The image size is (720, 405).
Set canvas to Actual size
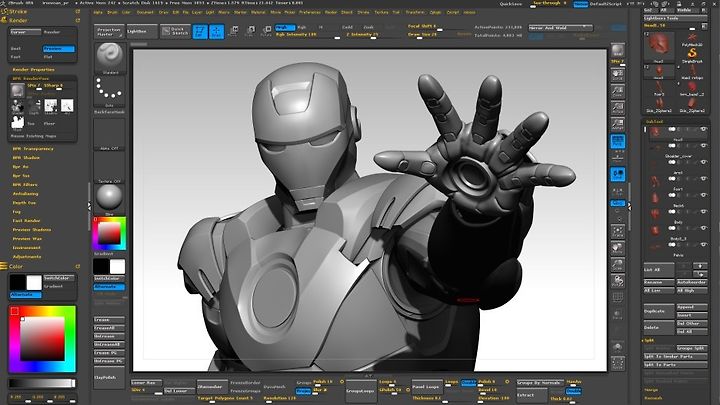click(618, 107)
